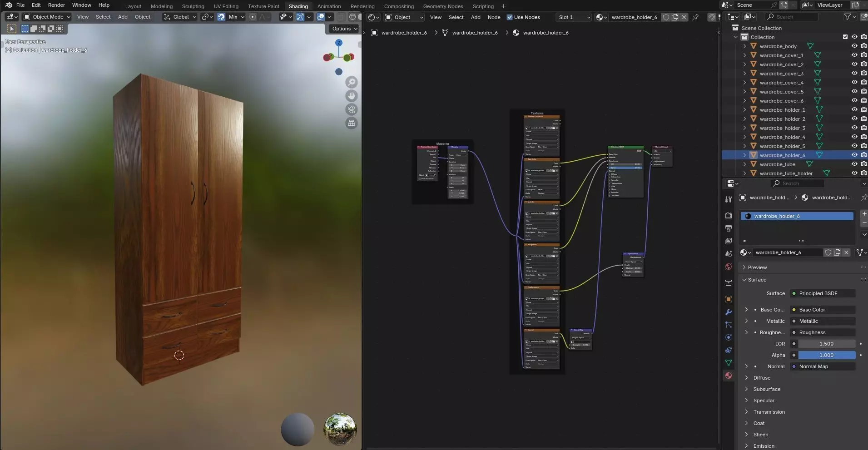Toggle viewport gizmos button
868x450 pixels.
pos(300,17)
